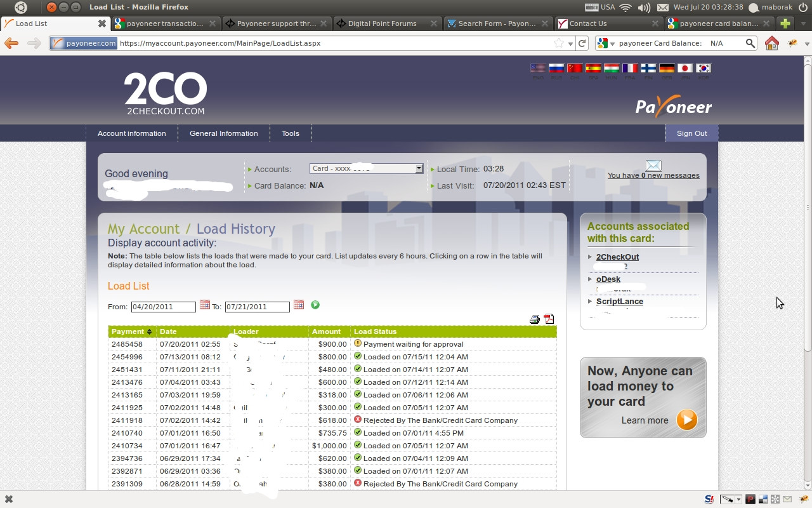Expand the ScriptLance associated account

(x=590, y=302)
